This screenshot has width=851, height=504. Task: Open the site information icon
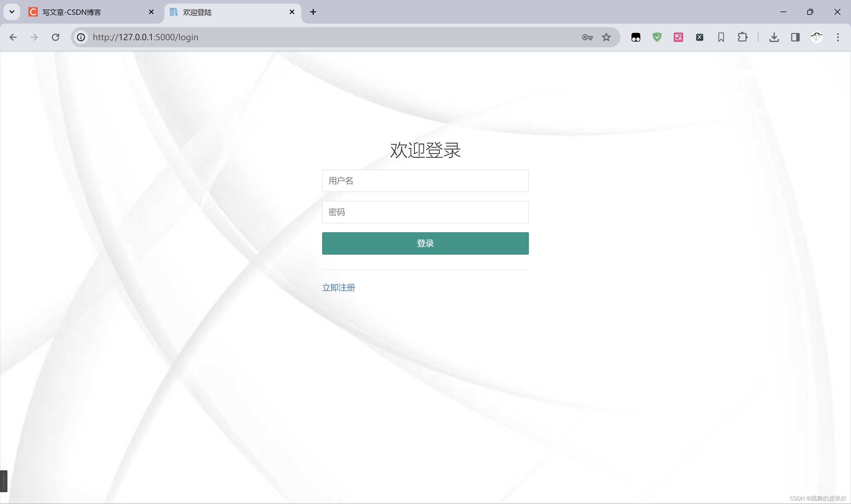(81, 37)
